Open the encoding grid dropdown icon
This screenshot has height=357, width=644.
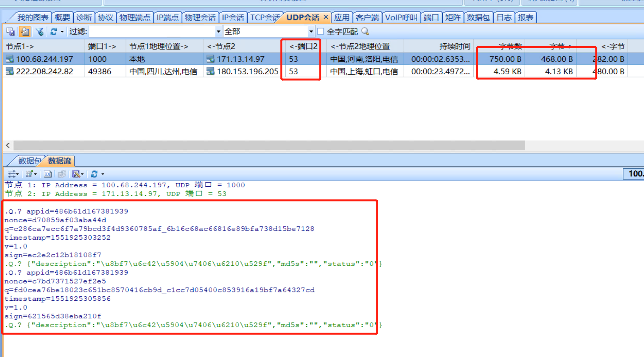31,174
